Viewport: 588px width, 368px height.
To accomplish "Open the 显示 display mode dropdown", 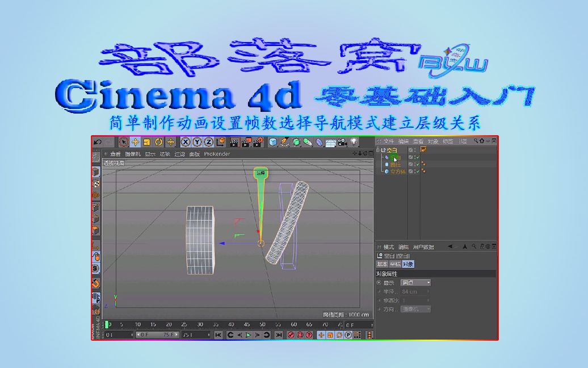I will click(x=416, y=283).
